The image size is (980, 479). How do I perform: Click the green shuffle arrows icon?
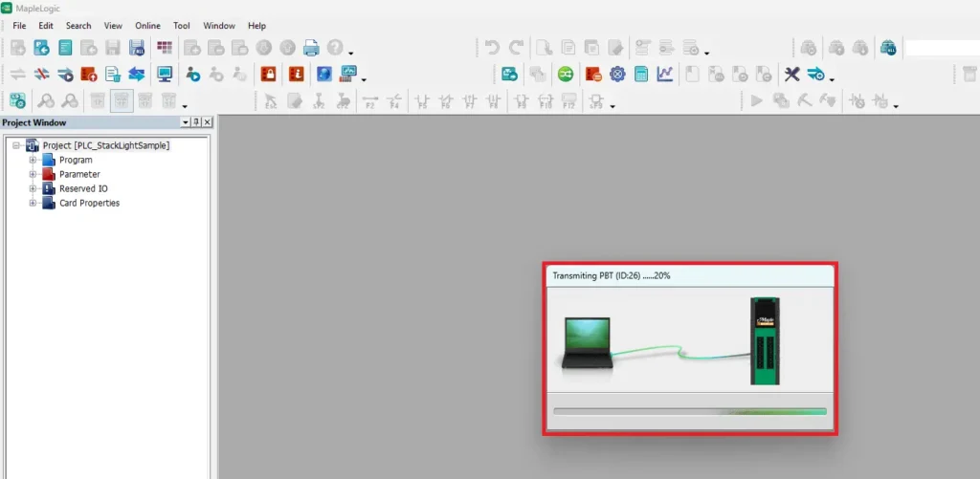pos(566,75)
